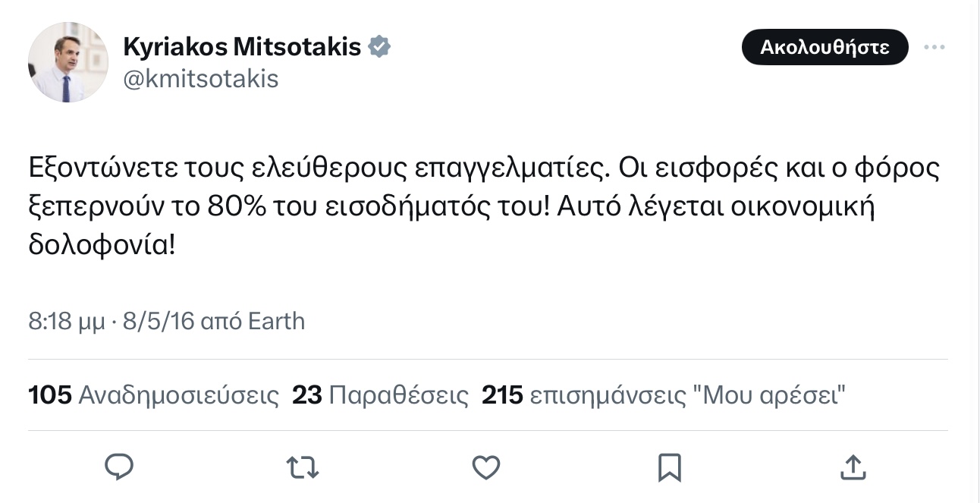Open the Earth location link
Image resolution: width=980 pixels, height=503 pixels.
[x=276, y=322]
